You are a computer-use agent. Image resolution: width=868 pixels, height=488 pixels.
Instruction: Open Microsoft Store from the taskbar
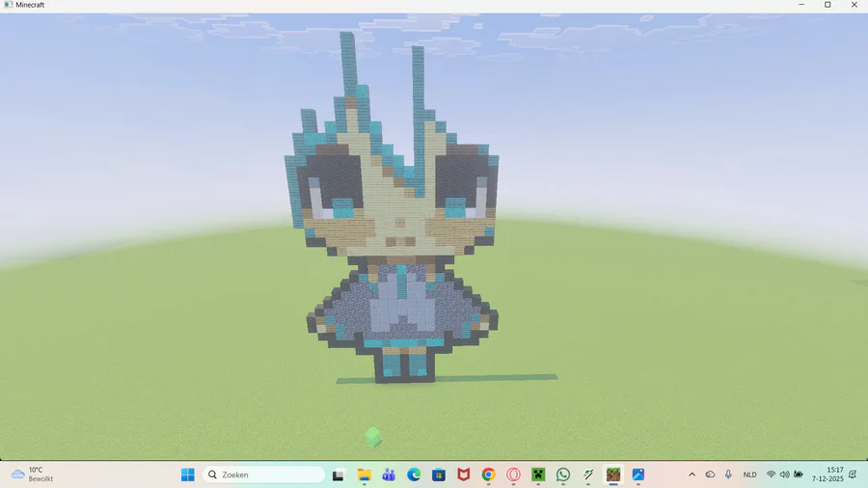439,474
